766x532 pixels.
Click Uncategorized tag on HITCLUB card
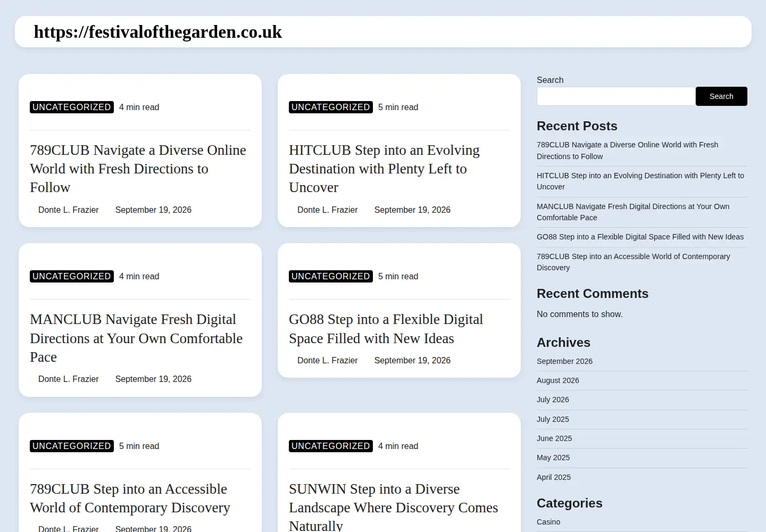coord(331,107)
